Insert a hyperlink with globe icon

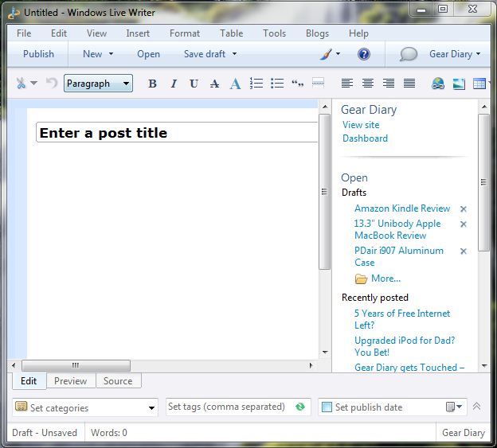(438, 84)
